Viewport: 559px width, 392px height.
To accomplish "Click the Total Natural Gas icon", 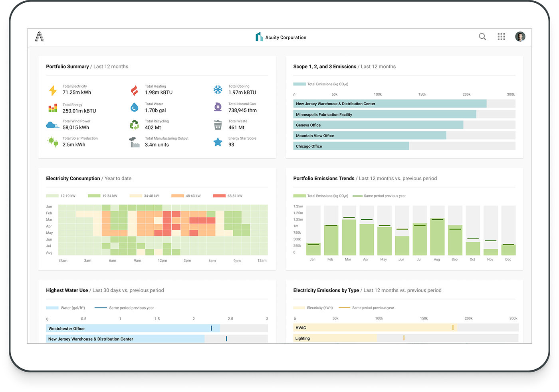I will click(x=218, y=107).
